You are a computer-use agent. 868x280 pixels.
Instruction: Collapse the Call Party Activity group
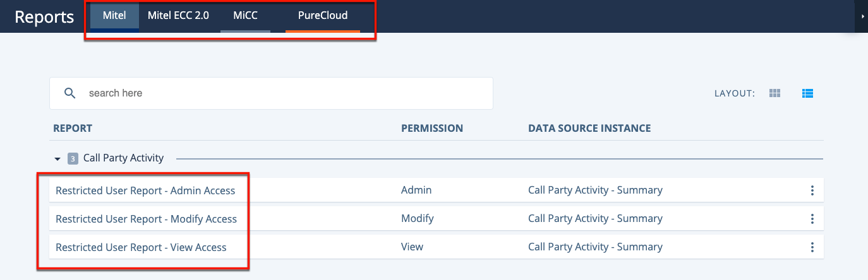tap(57, 158)
